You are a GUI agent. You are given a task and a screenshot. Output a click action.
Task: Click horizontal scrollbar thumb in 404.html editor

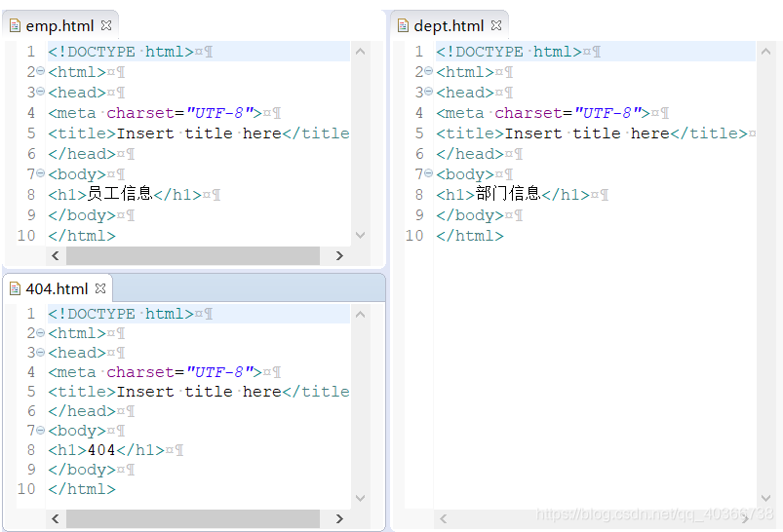pos(193,519)
